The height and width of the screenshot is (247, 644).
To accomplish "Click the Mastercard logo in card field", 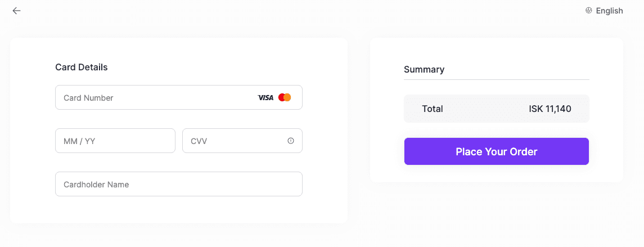I will 285,98.
